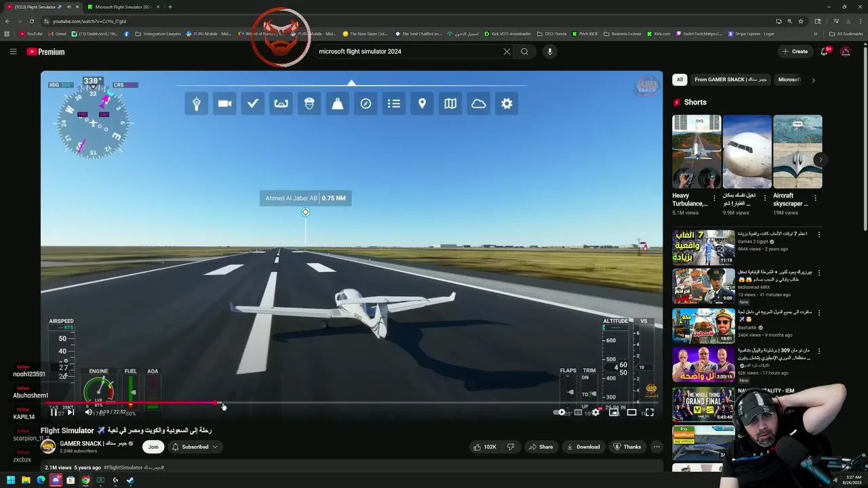Screen dimensions: 868x488
Task: Pause the video playback
Action: click(x=54, y=412)
